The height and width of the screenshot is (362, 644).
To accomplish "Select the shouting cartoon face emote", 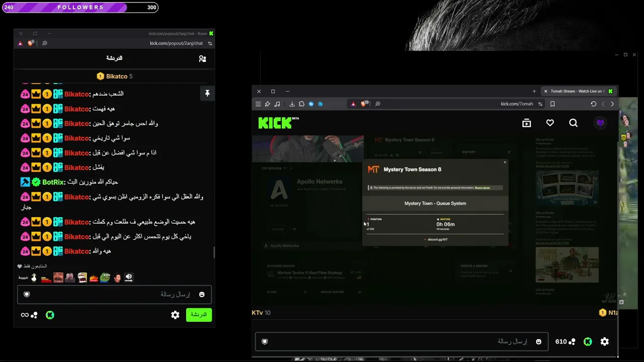I will click(x=82, y=277).
